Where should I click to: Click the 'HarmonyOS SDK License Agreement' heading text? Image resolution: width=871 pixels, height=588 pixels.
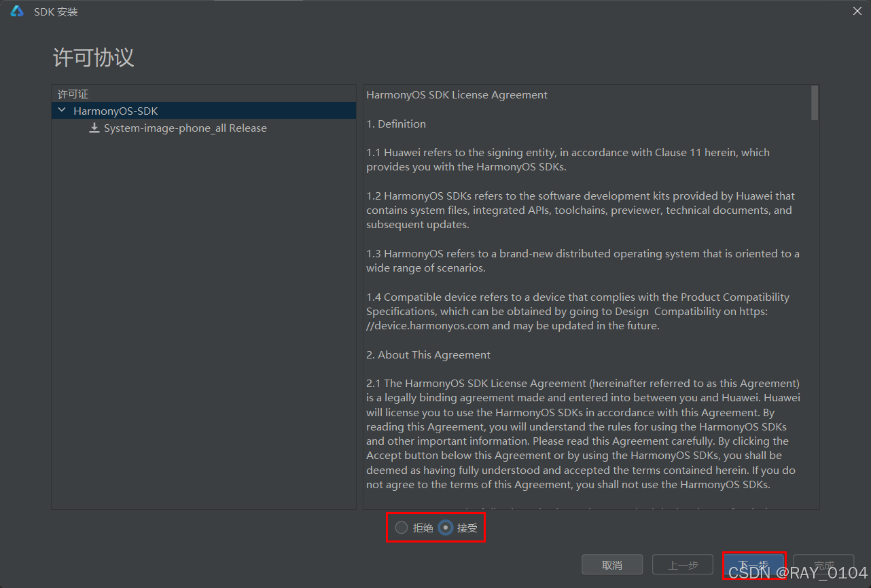click(457, 95)
